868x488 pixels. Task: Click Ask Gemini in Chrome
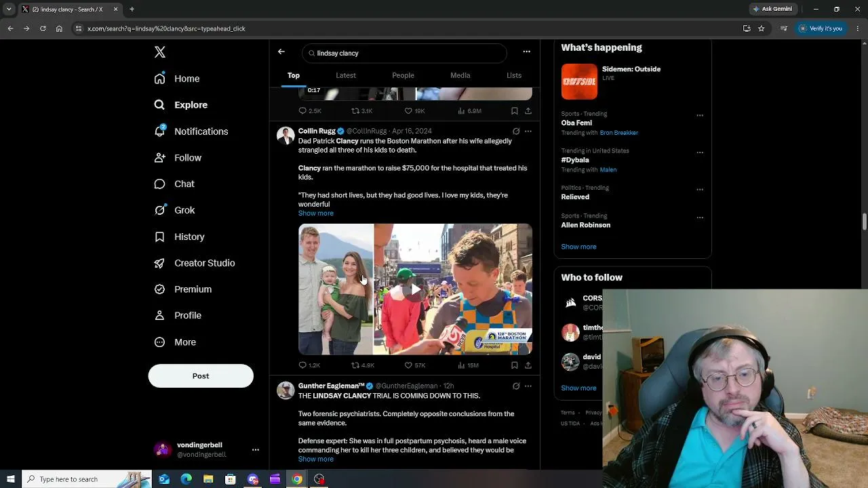[x=772, y=9]
